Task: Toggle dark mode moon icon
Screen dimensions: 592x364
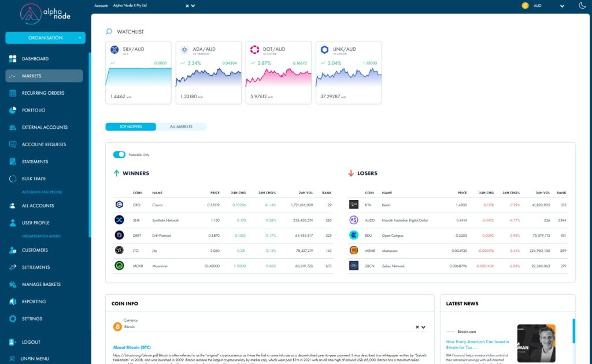Action: coord(582,6)
